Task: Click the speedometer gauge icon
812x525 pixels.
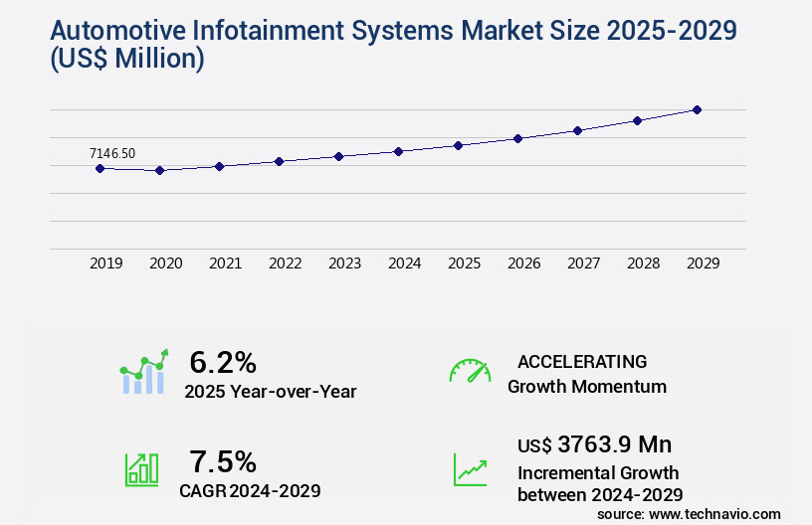Action: [x=470, y=372]
